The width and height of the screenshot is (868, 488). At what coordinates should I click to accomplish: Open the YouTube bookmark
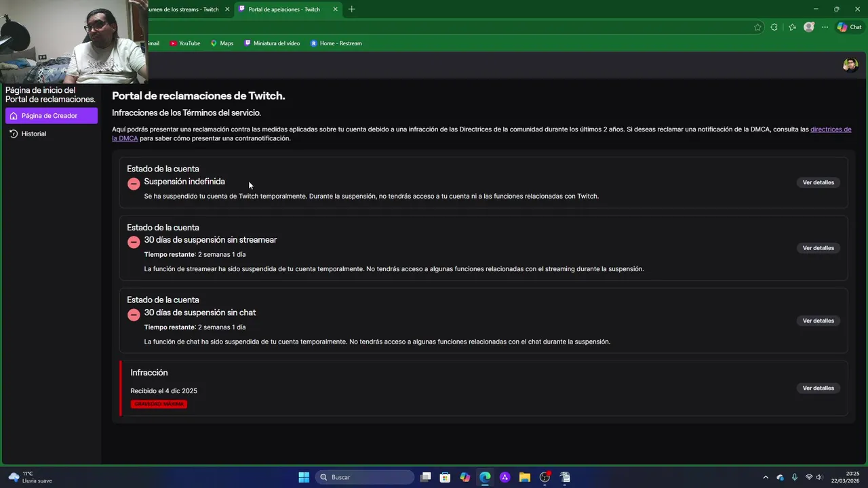coord(185,43)
